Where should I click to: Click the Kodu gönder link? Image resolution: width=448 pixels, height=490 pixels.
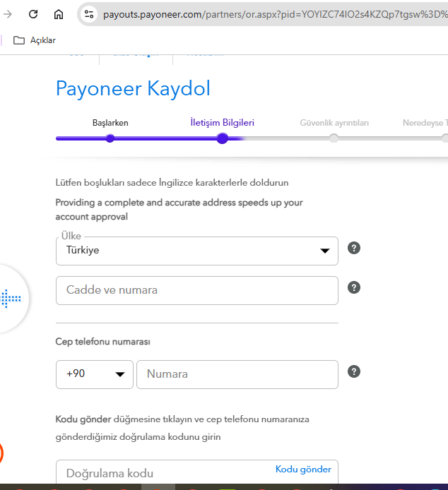click(303, 469)
